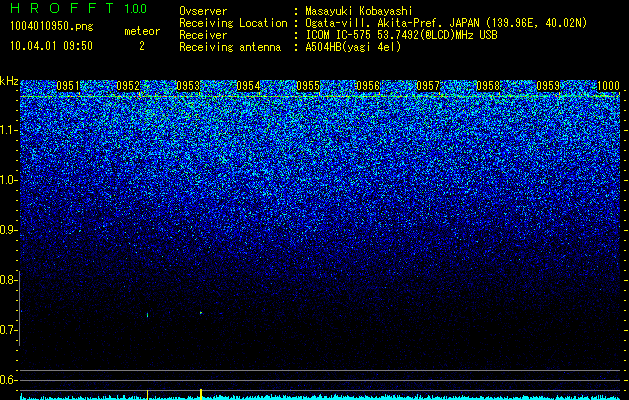Click the Receiving antenna label

[x=230, y=47]
